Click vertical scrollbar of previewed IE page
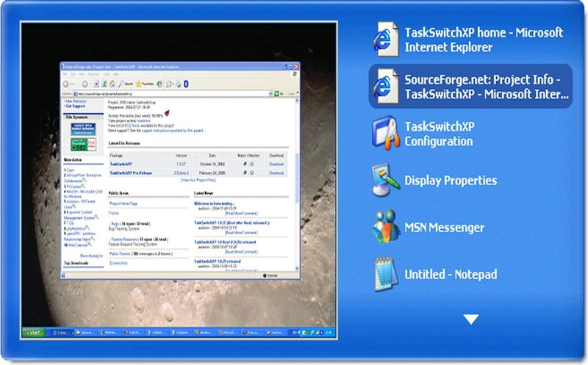This screenshot has height=365, width=588. click(298, 184)
